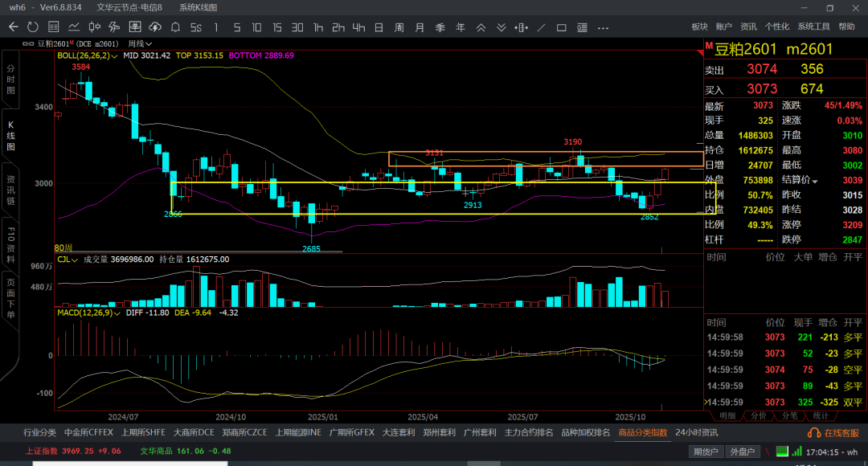
Task: Open the 系统工具 menu
Action: coord(813,27)
